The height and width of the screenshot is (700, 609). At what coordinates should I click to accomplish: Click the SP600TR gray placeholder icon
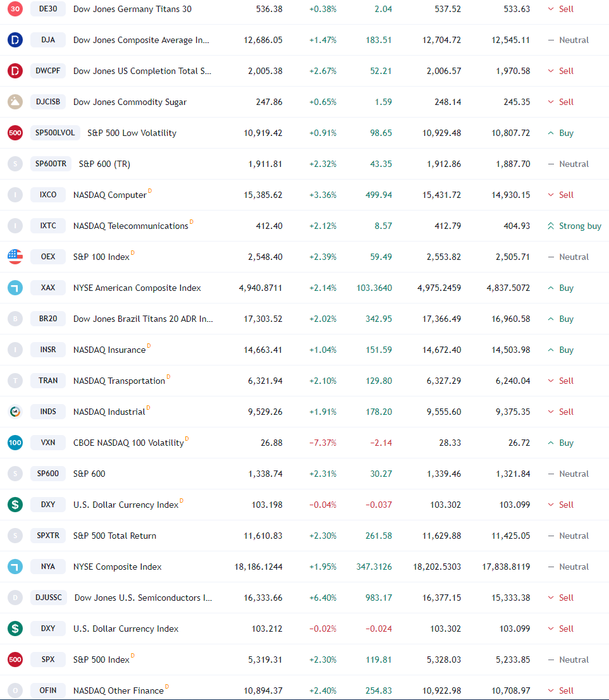[15, 164]
